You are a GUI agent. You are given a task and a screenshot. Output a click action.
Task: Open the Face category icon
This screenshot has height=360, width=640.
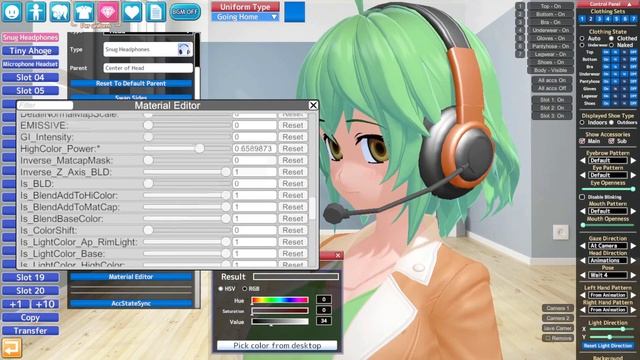(x=12, y=12)
